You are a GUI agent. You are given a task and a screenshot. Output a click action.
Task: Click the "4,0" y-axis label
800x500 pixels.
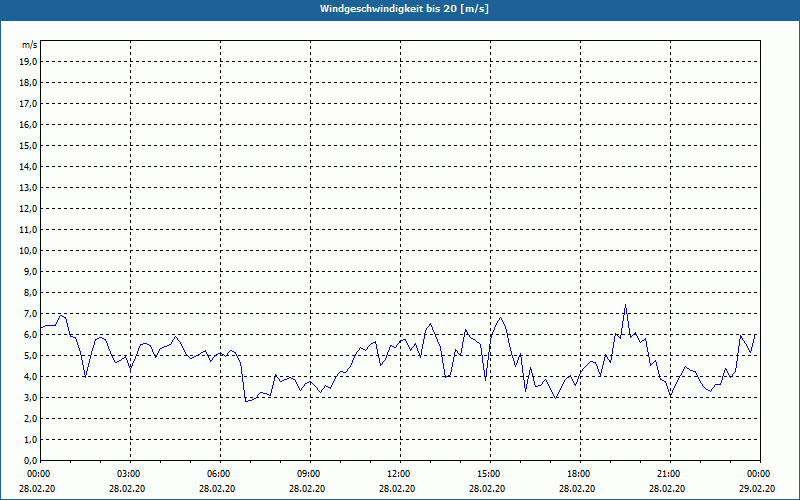pyautogui.click(x=31, y=377)
